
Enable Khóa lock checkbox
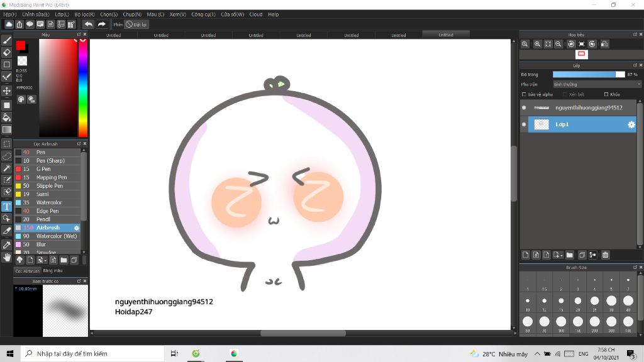pos(606,94)
